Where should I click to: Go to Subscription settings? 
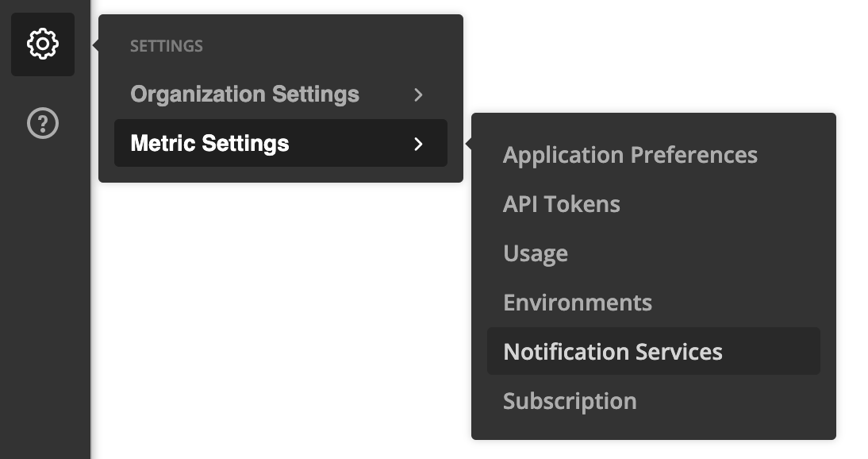(570, 401)
